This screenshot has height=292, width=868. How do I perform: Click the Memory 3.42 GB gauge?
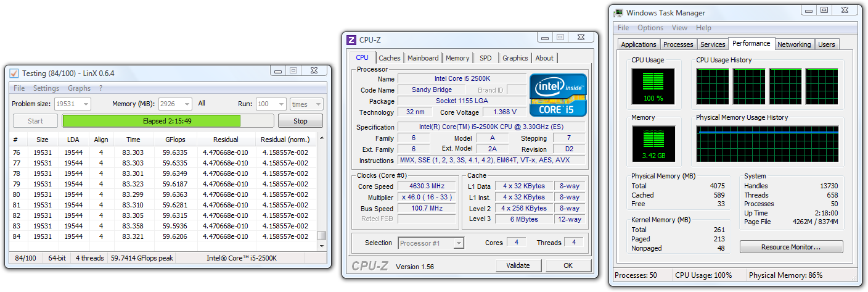click(653, 144)
